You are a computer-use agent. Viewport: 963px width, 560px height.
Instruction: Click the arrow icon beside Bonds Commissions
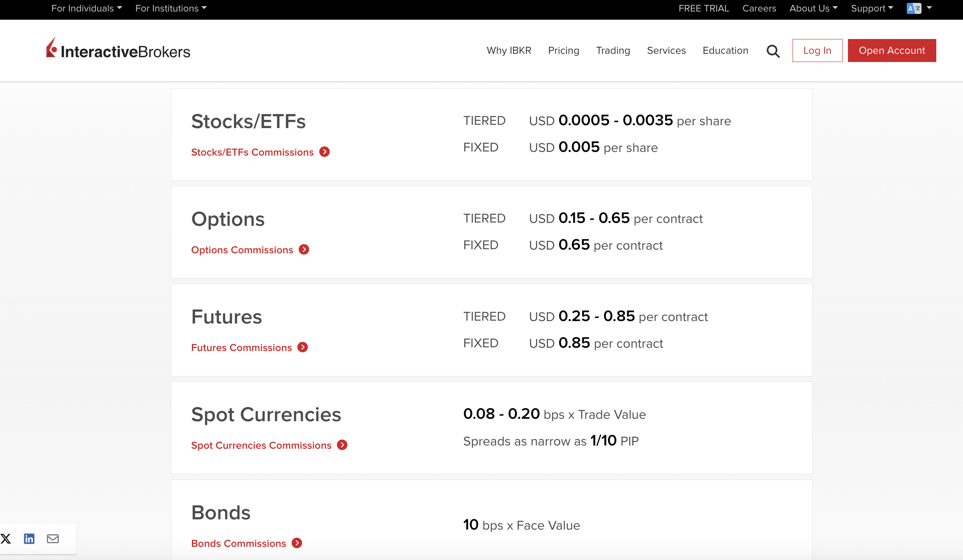pos(297,543)
